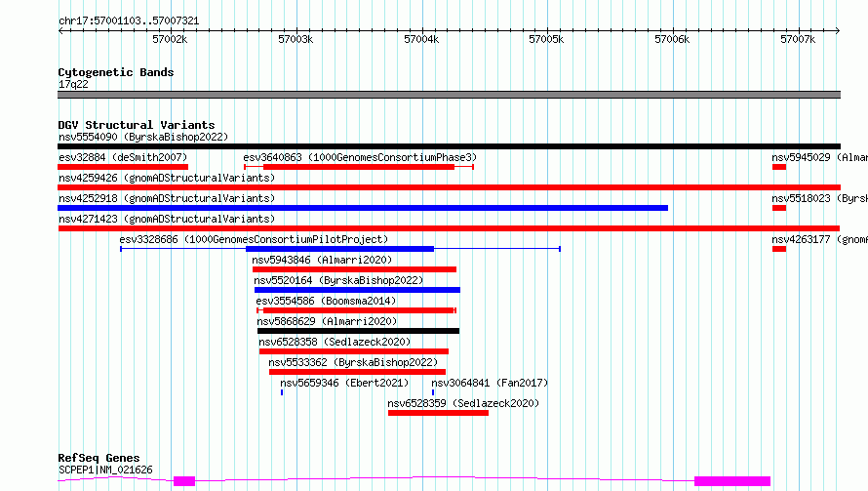Screen dimensions: 868x491
Task: Click the 57002k ruler tick label
Action: pos(170,39)
